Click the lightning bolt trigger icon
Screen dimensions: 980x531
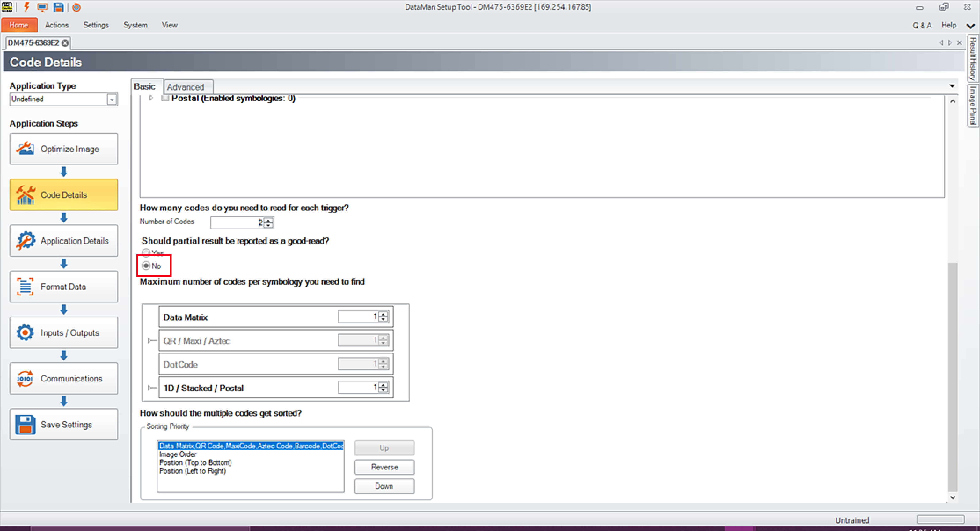pos(26,7)
